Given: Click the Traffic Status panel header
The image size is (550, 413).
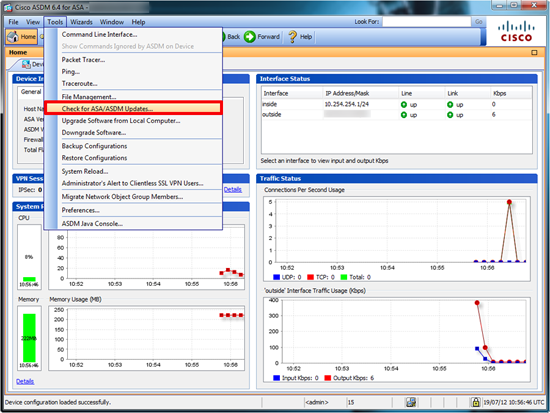Looking at the screenshot, I should (397, 179).
